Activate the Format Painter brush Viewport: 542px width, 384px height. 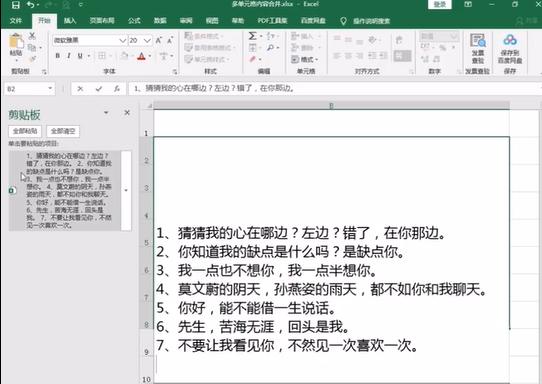point(32,59)
